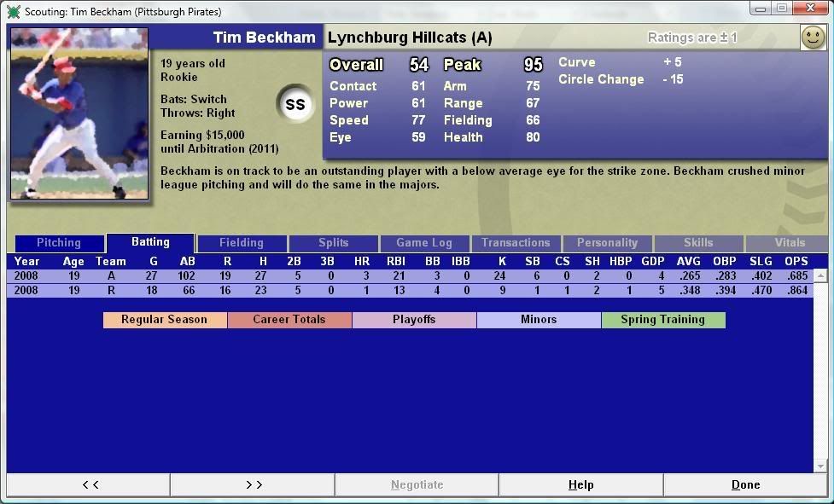This screenshot has width=834, height=504.
Task: Select the Regular Season filter
Action: coord(165,320)
